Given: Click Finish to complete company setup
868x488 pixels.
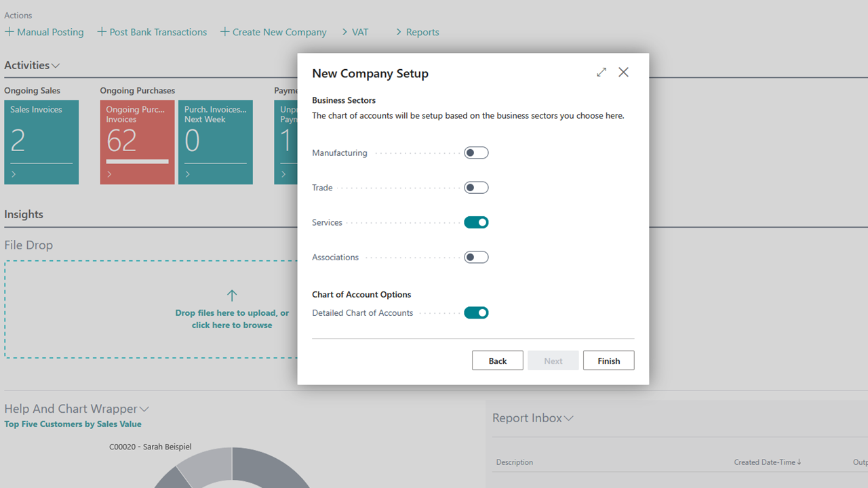Looking at the screenshot, I should [x=609, y=361].
